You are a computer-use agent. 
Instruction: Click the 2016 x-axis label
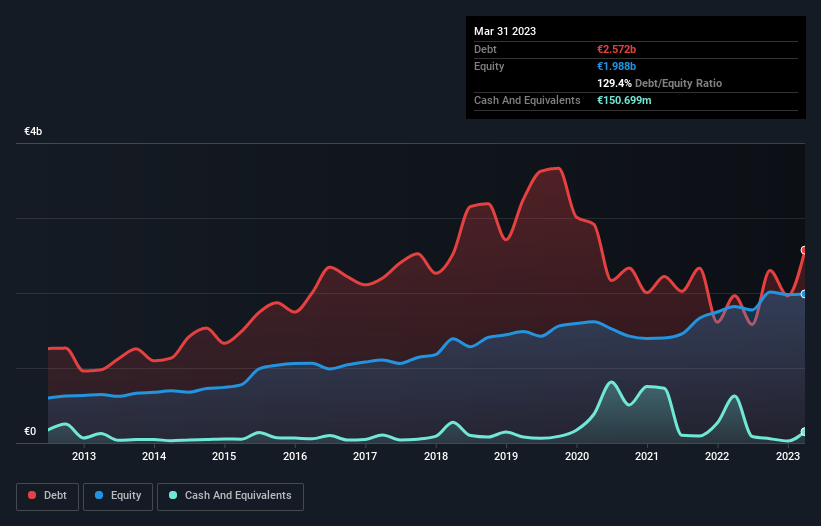click(x=295, y=456)
